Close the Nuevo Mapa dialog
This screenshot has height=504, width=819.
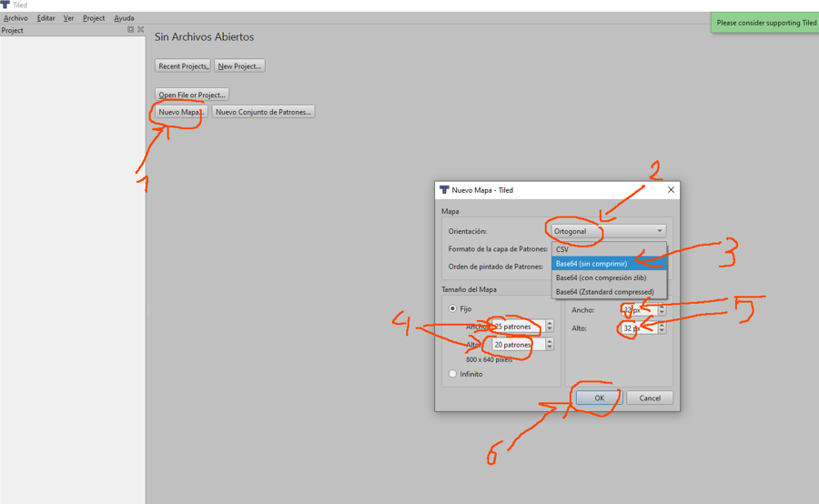click(x=671, y=190)
